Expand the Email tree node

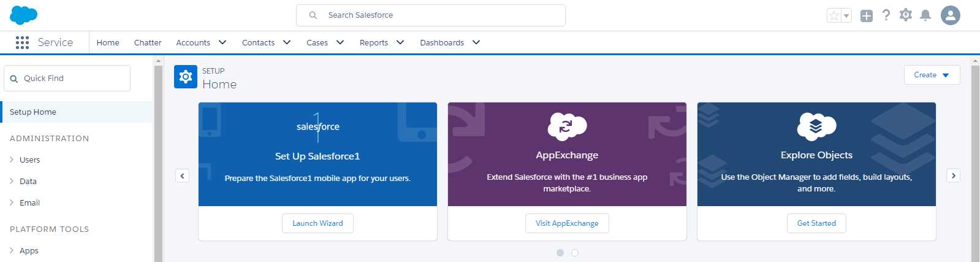point(12,202)
